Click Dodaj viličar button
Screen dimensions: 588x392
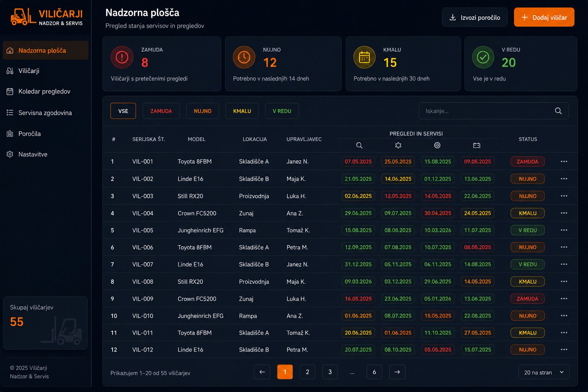click(544, 17)
